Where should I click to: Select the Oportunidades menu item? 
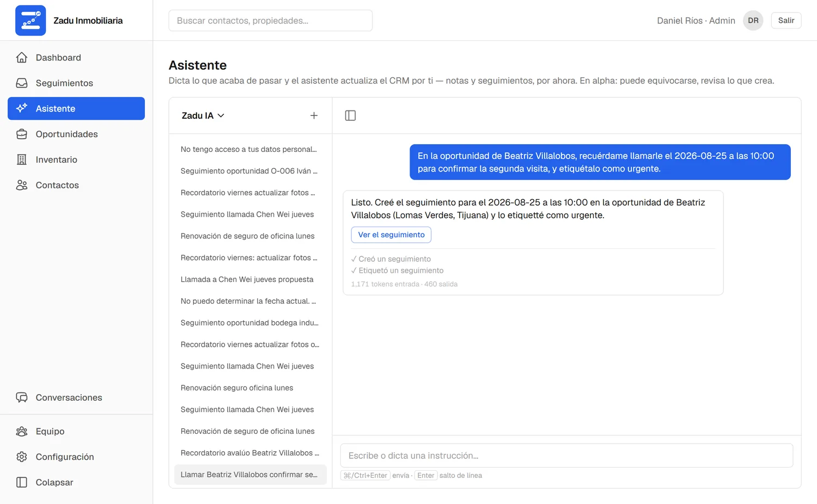[76, 134]
